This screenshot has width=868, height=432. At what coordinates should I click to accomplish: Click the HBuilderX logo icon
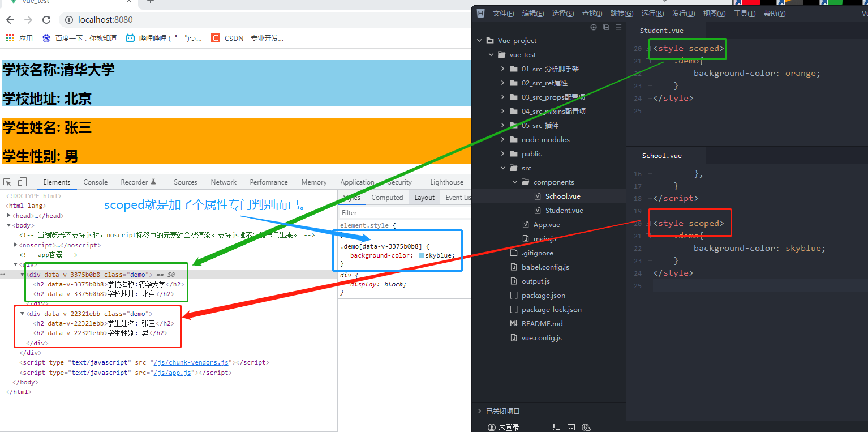480,14
